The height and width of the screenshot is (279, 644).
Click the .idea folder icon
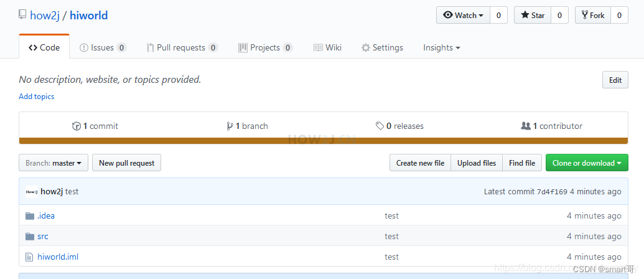coord(30,215)
